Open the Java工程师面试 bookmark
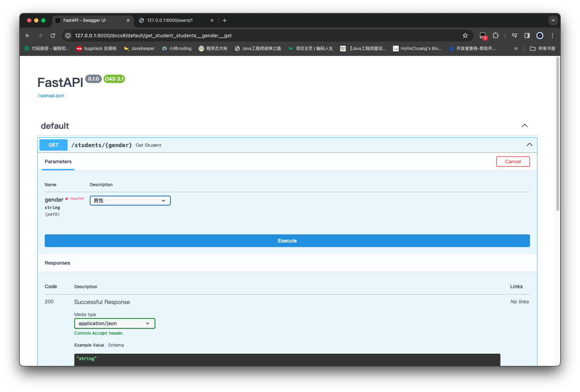Viewport: 580px width, 392px height. pos(363,49)
